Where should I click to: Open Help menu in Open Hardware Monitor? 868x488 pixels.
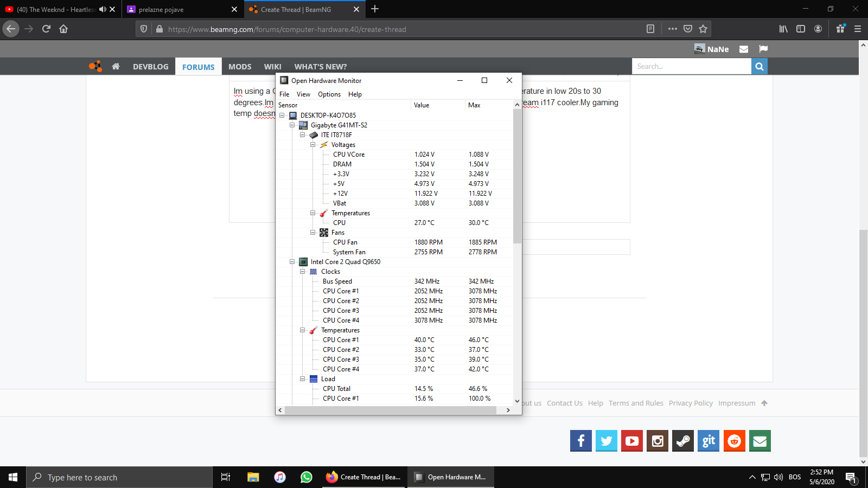(355, 94)
